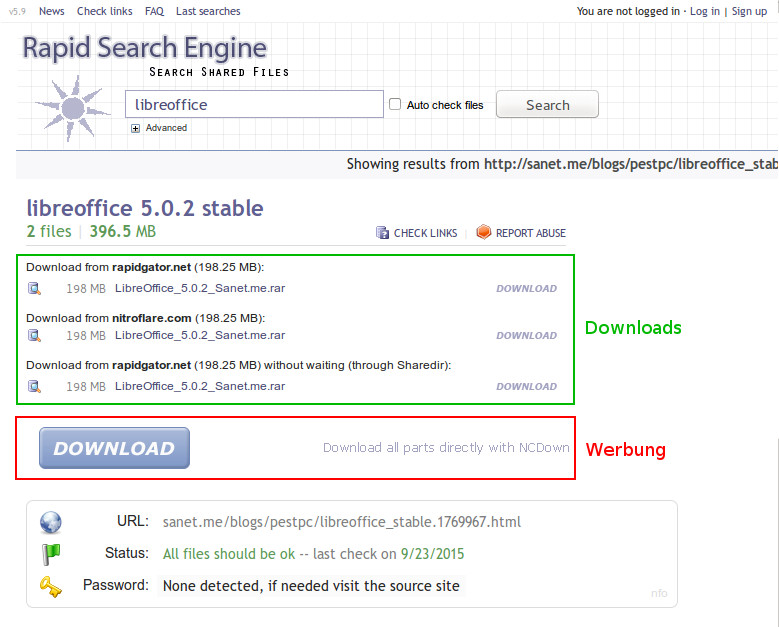
Task: Go to Last searches
Action: point(208,11)
